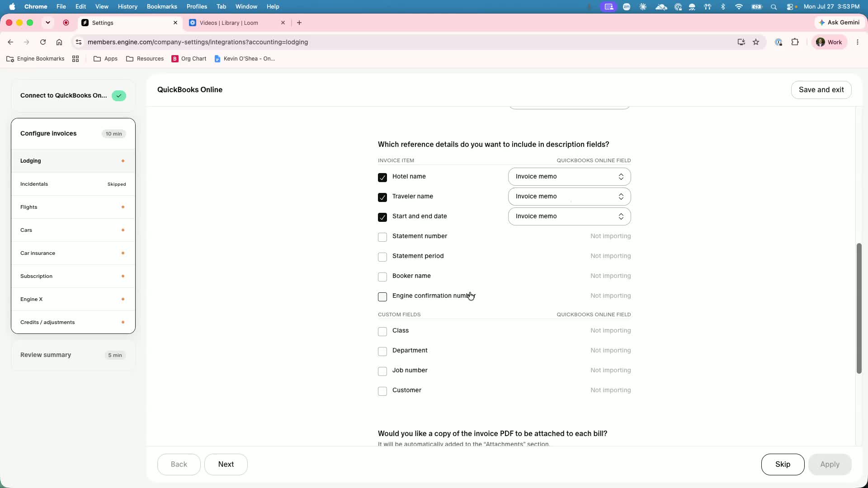Open the Hotel name Invoice memo dropdown

pos(569,177)
